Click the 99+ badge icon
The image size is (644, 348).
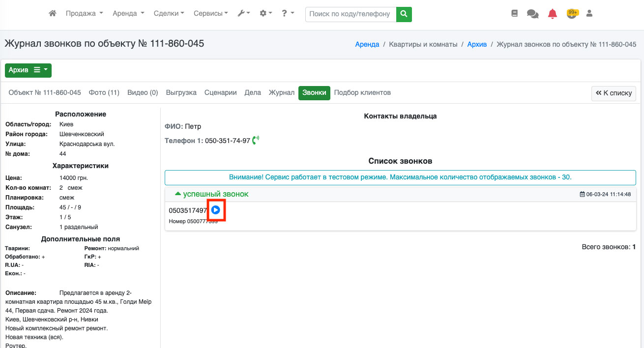(x=572, y=13)
